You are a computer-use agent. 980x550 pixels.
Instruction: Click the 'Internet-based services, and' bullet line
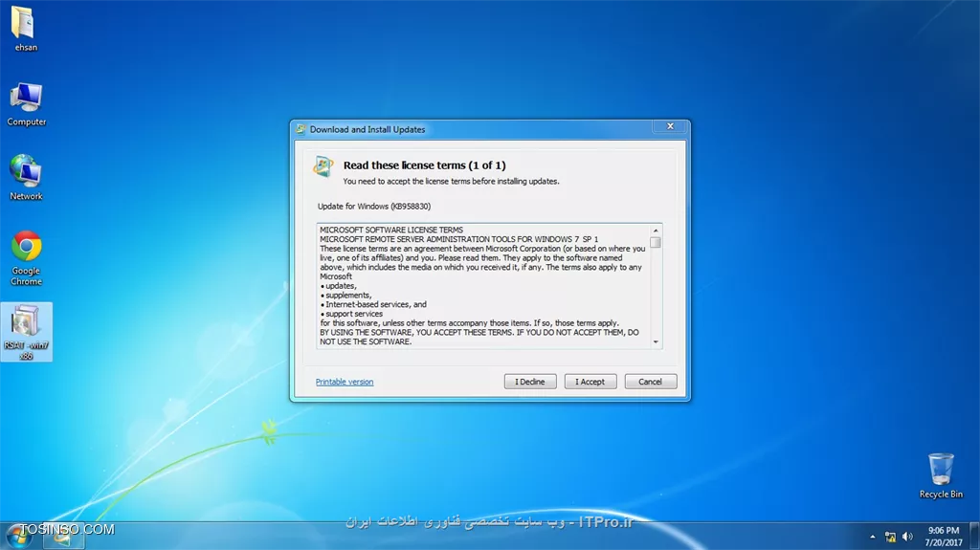coord(373,304)
